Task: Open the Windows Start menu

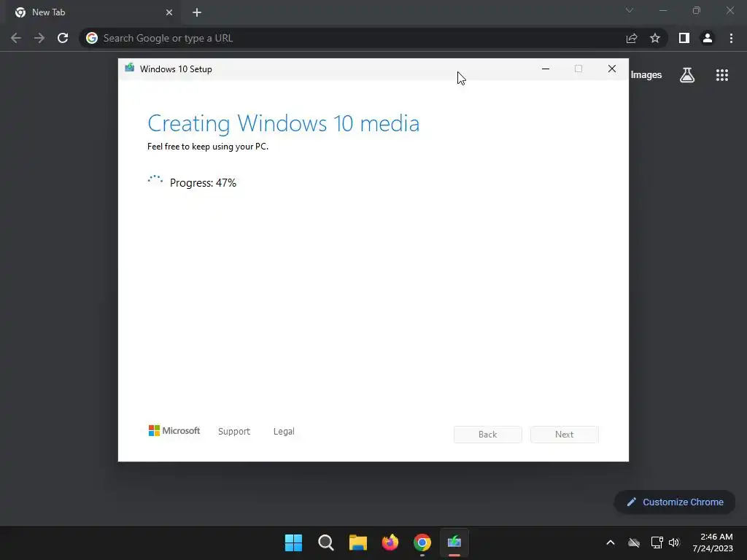Action: click(x=293, y=542)
